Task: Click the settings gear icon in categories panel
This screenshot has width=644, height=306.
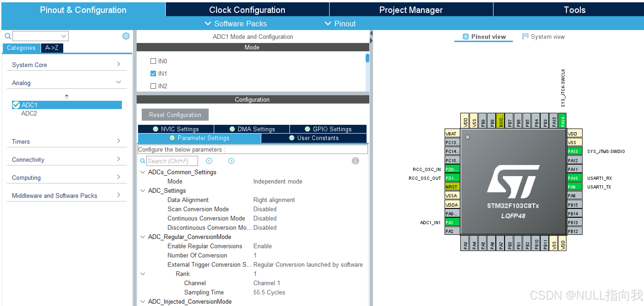Action: (x=126, y=36)
